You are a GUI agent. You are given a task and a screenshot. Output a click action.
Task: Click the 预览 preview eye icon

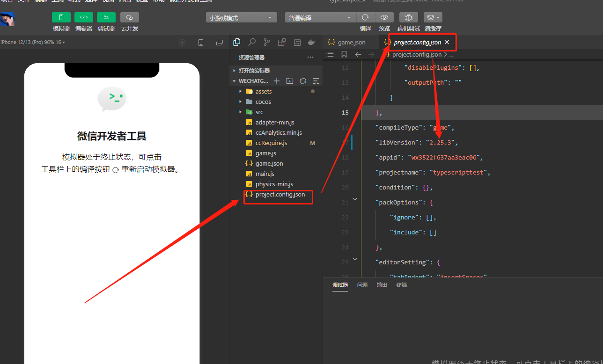[x=384, y=17]
